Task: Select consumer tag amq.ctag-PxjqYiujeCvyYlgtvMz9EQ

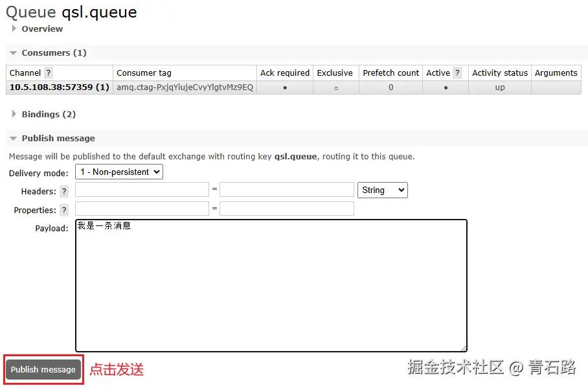Action: click(185, 87)
